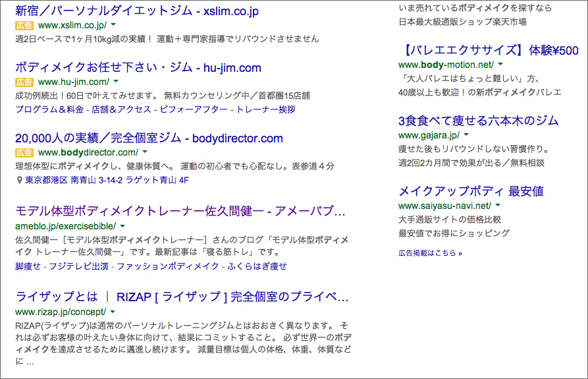Open the プログラム&料金 sitelink
The image size is (588, 379).
tap(49, 109)
